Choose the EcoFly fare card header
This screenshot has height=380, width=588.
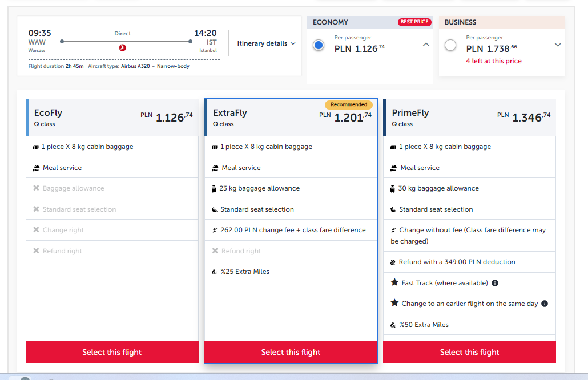pos(112,118)
